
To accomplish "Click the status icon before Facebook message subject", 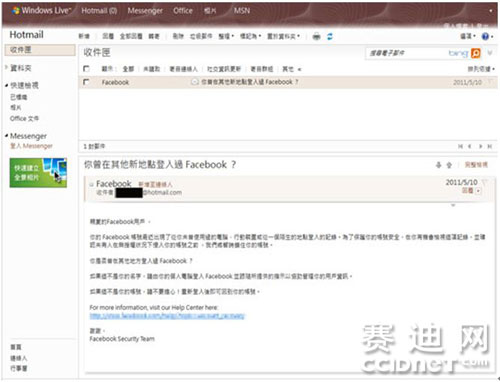I will coord(195,82).
